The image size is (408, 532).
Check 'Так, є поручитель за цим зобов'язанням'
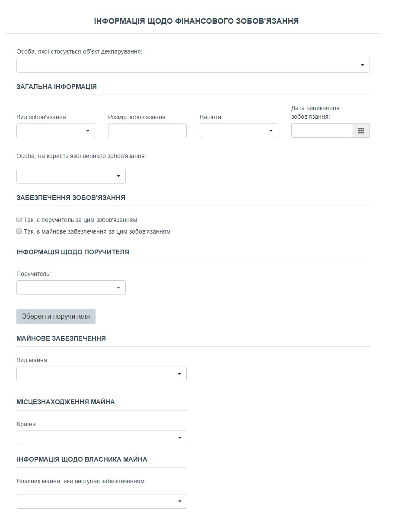pos(19,219)
